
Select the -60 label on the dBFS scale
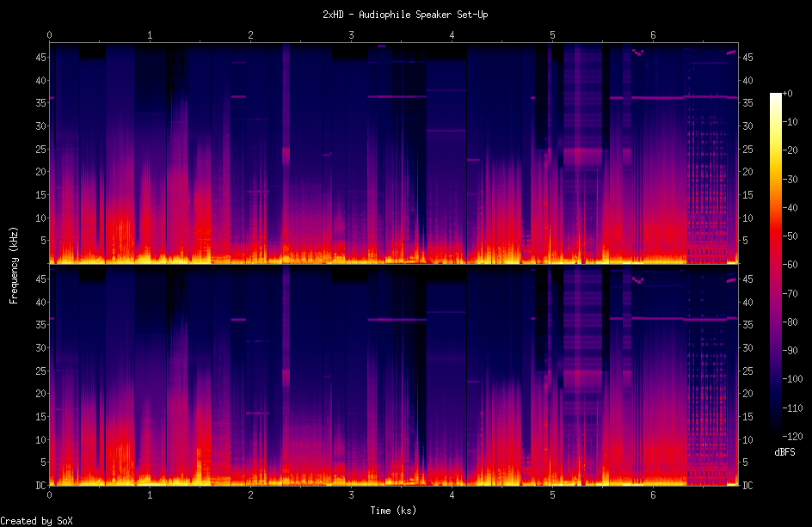point(794,265)
